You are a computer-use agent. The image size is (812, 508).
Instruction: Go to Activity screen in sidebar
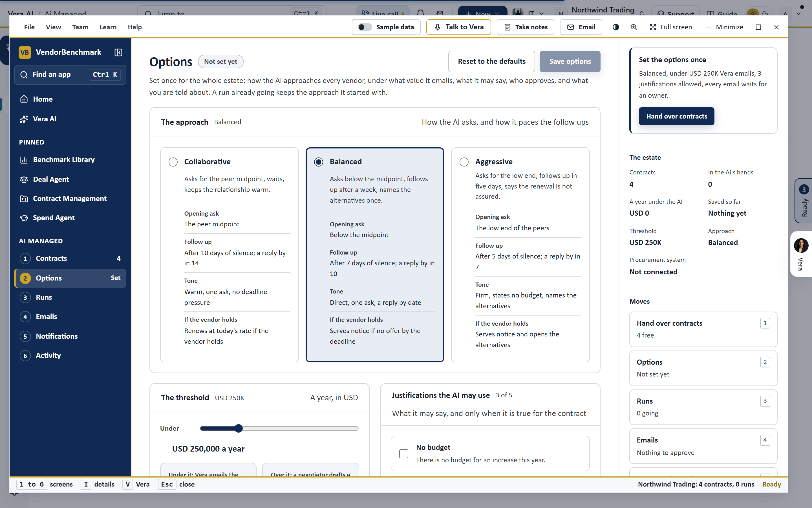[70, 356]
